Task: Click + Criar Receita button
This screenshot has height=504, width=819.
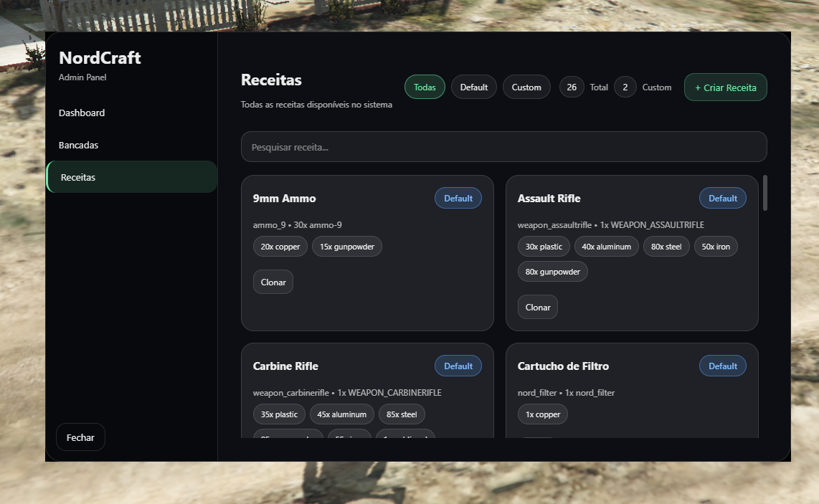Action: [726, 87]
